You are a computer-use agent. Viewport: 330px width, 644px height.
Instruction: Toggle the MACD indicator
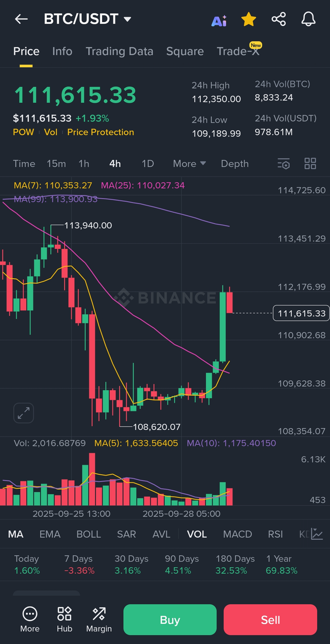tap(237, 534)
